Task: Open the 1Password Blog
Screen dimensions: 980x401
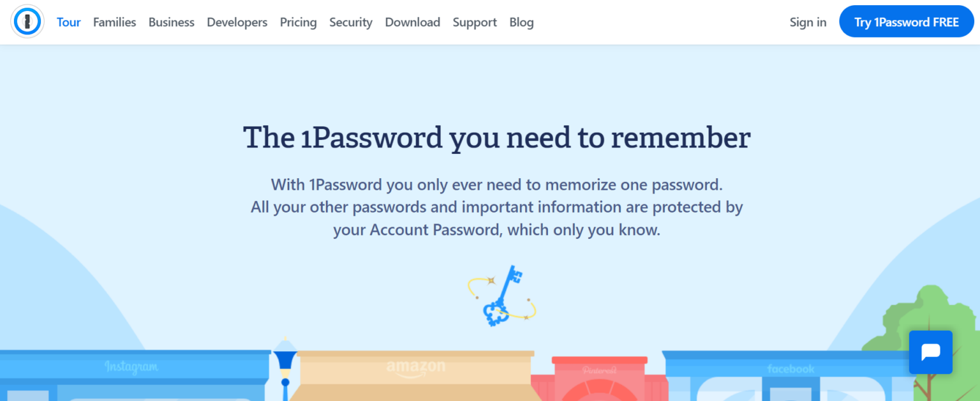Action: tap(521, 22)
